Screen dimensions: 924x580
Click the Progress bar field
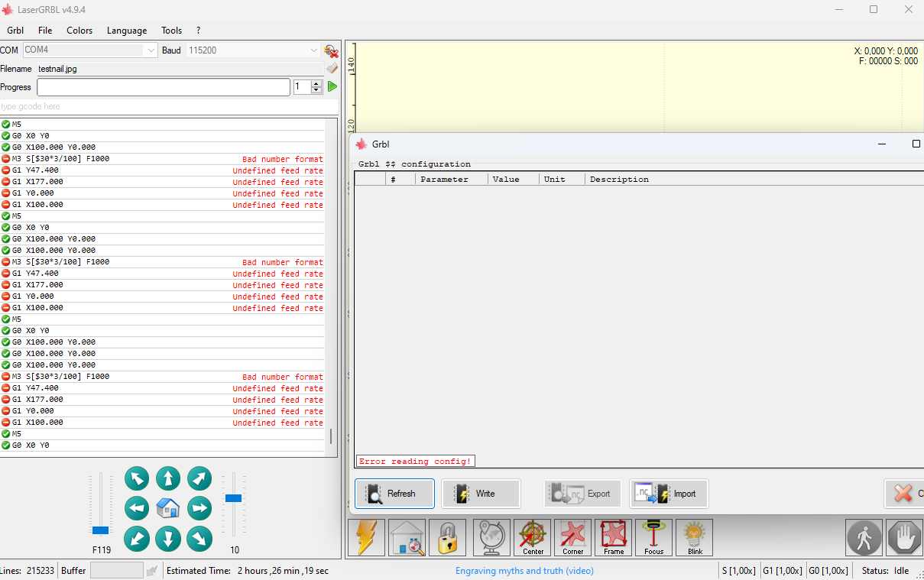click(164, 87)
